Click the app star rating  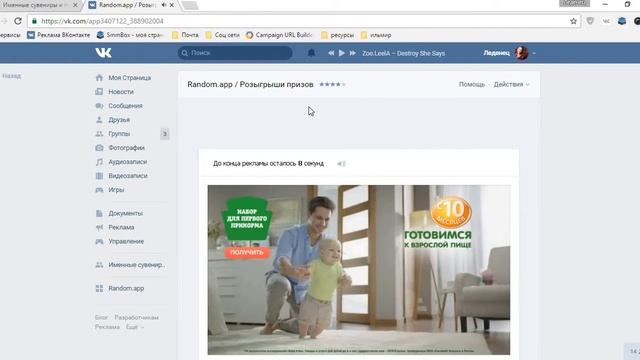[x=332, y=84]
